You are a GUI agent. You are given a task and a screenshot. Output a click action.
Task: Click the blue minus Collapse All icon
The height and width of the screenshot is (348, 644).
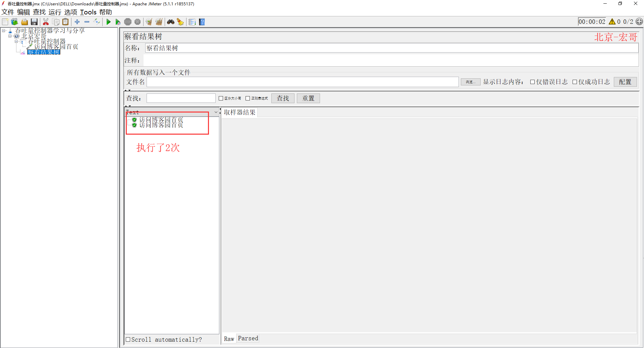click(x=87, y=22)
